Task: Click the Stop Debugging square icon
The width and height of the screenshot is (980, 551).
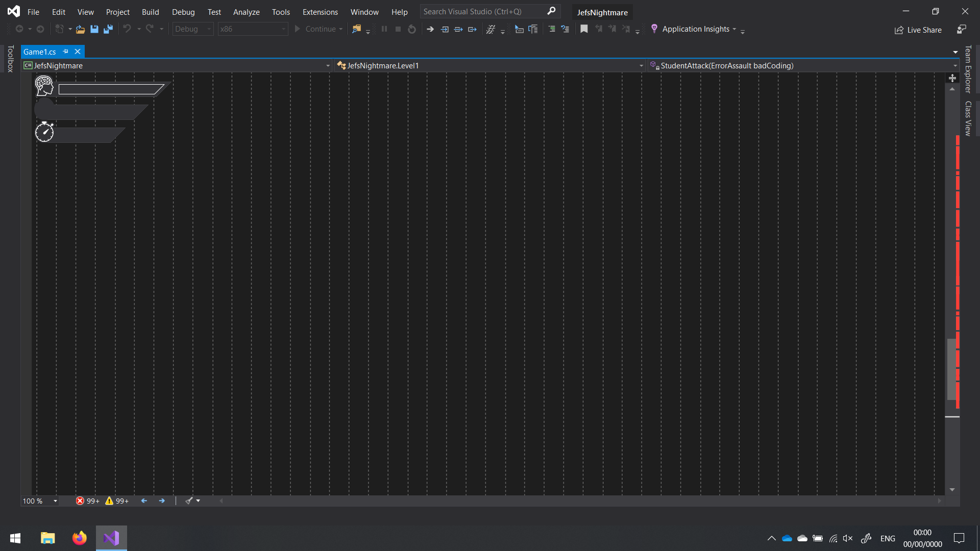Action: (398, 29)
